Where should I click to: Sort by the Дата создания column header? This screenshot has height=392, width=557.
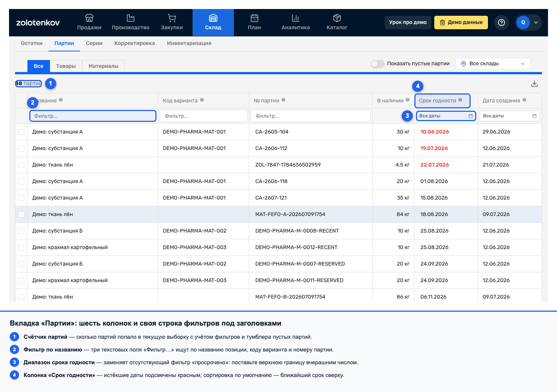[x=501, y=101]
